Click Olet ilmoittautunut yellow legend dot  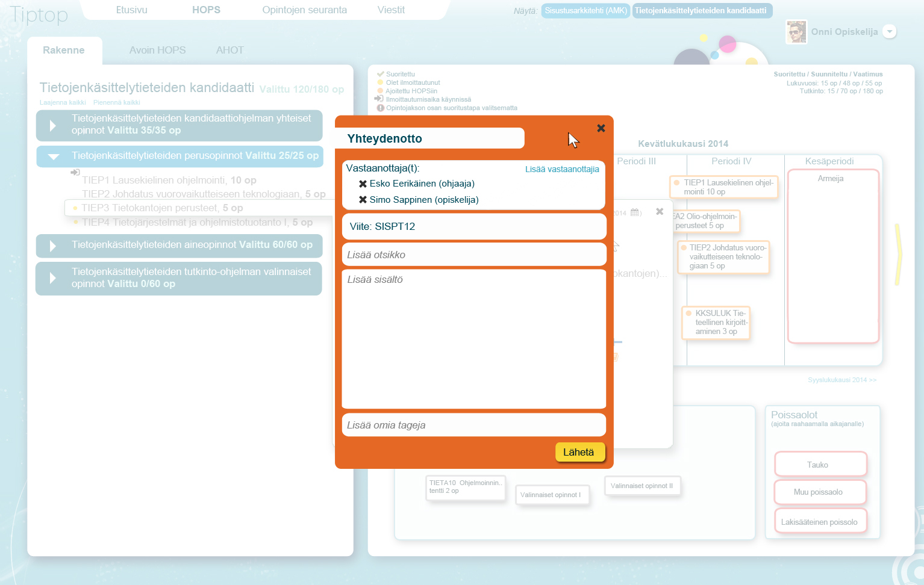(x=380, y=82)
